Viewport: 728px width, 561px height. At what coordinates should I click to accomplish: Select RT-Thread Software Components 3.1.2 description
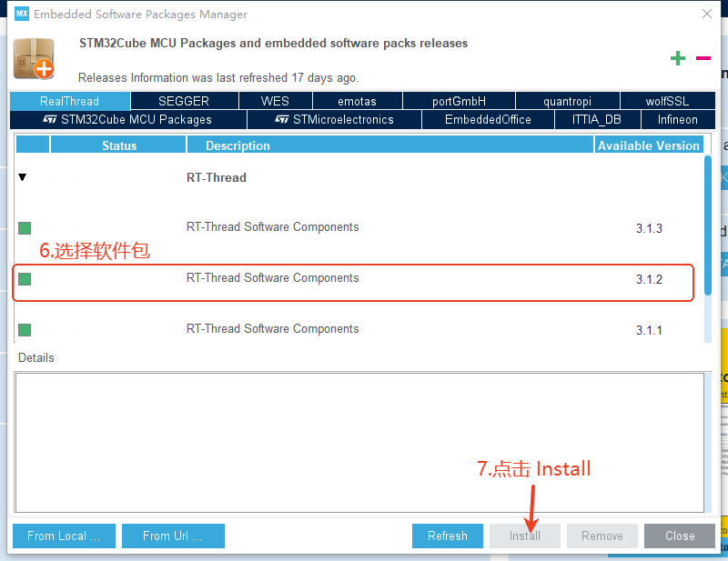tap(272, 278)
